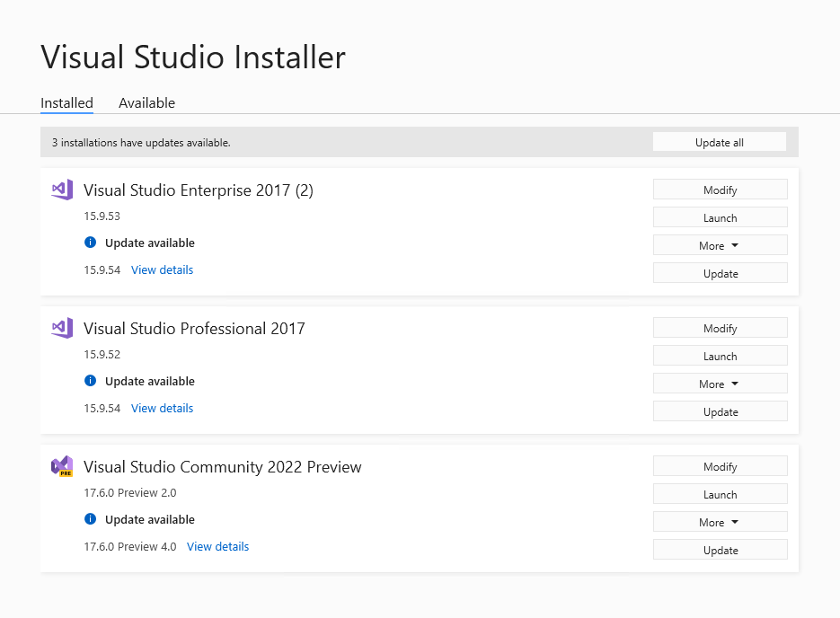This screenshot has width=840, height=618.
Task: Click info icon beside Enterprise 2017 update notice
Action: (91, 243)
